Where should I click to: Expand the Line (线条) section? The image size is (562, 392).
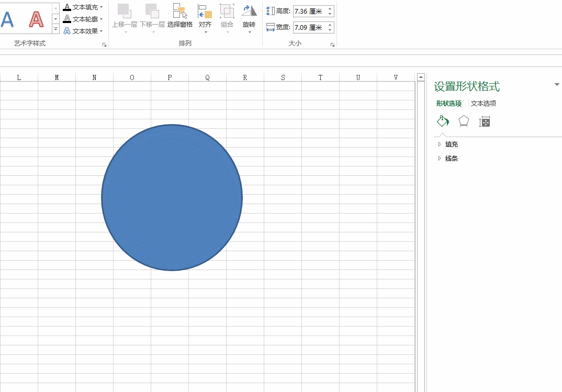451,159
